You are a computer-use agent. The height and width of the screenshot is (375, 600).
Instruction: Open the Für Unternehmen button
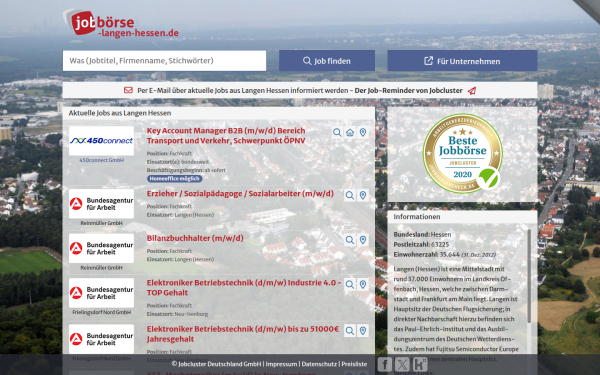(462, 61)
